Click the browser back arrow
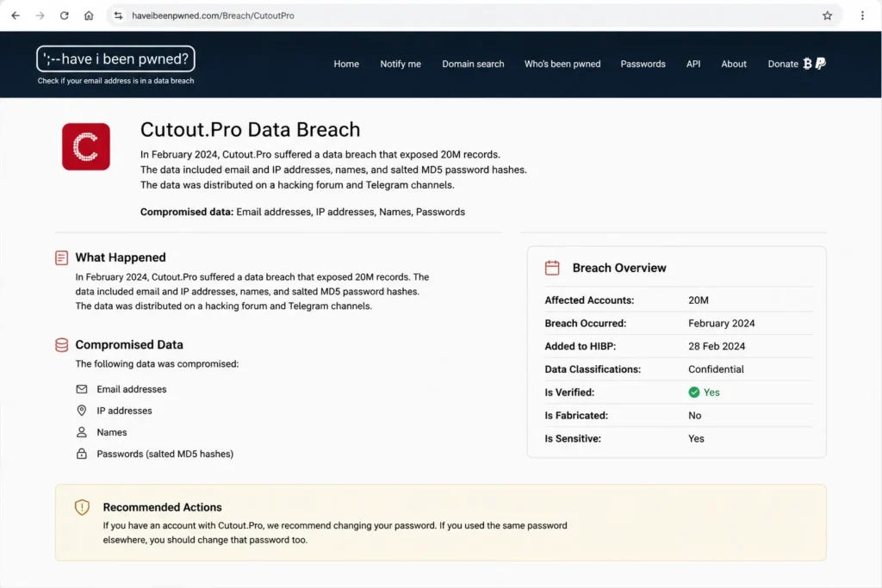Screen dimensions: 882x588 pyautogui.click(x=16, y=15)
